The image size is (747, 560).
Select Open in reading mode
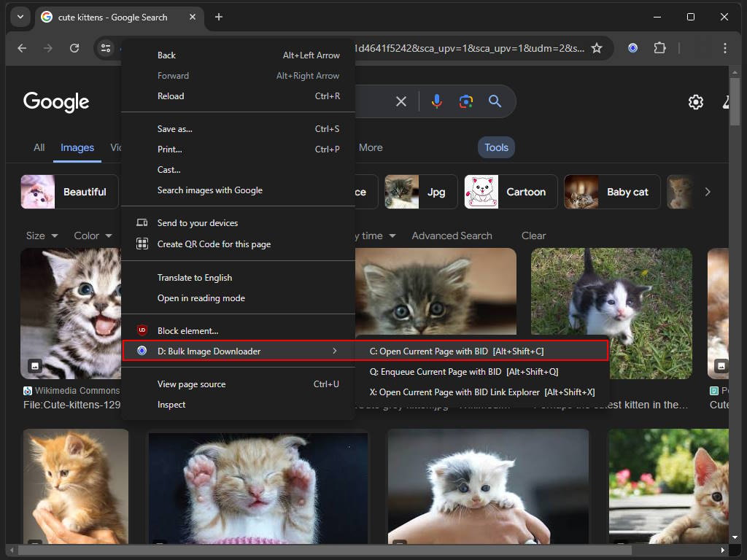[239, 298]
